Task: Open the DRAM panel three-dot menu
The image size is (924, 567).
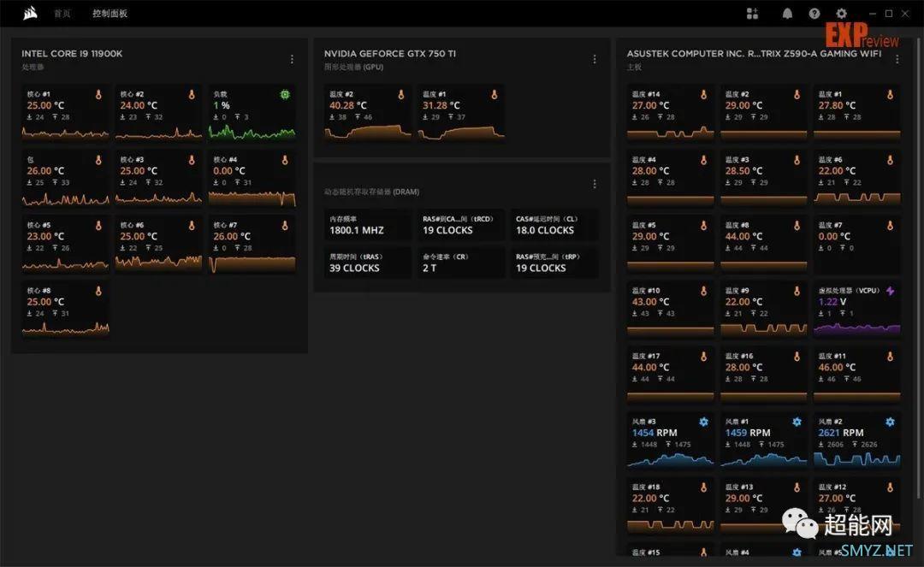Action: (595, 184)
